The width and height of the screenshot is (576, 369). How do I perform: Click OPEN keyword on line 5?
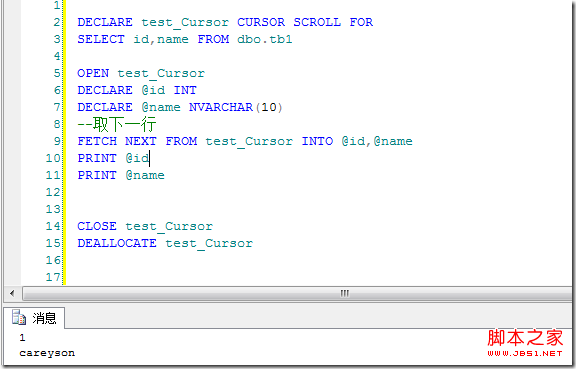93,73
